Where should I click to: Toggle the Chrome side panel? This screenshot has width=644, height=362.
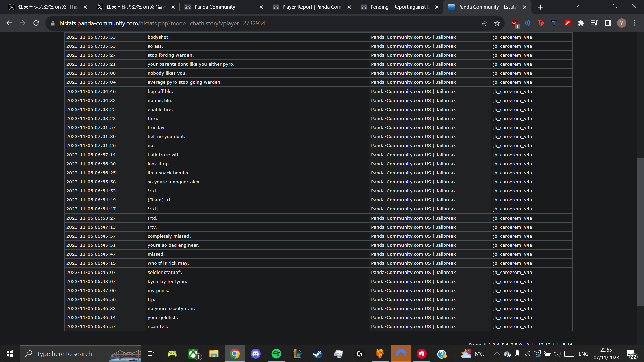[608, 23]
